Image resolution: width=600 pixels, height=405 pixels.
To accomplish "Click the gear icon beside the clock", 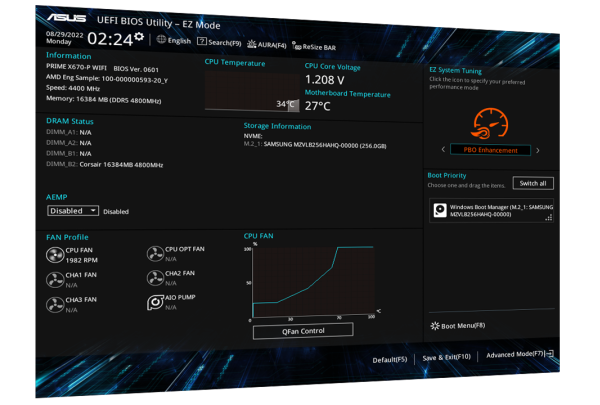I will [x=139, y=37].
